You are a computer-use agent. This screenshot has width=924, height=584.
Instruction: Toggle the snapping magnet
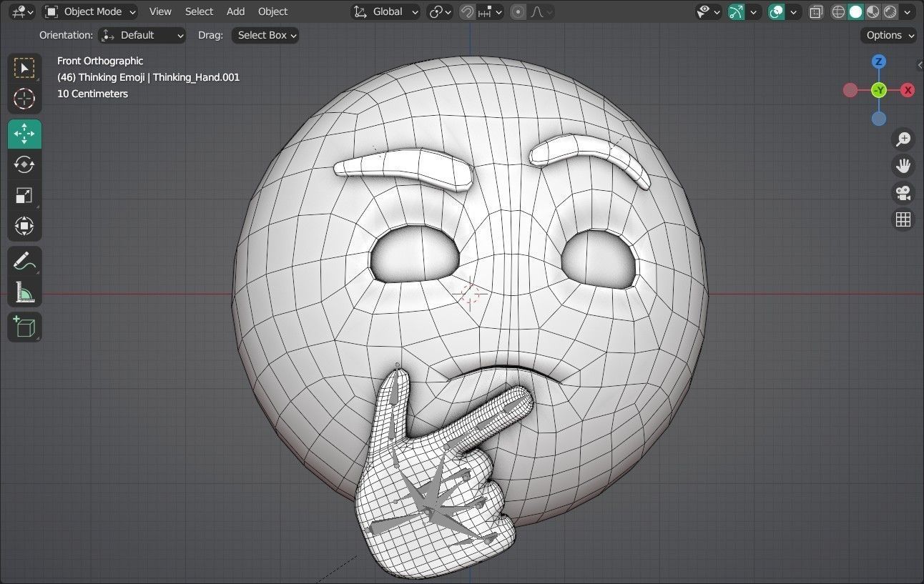[467, 11]
